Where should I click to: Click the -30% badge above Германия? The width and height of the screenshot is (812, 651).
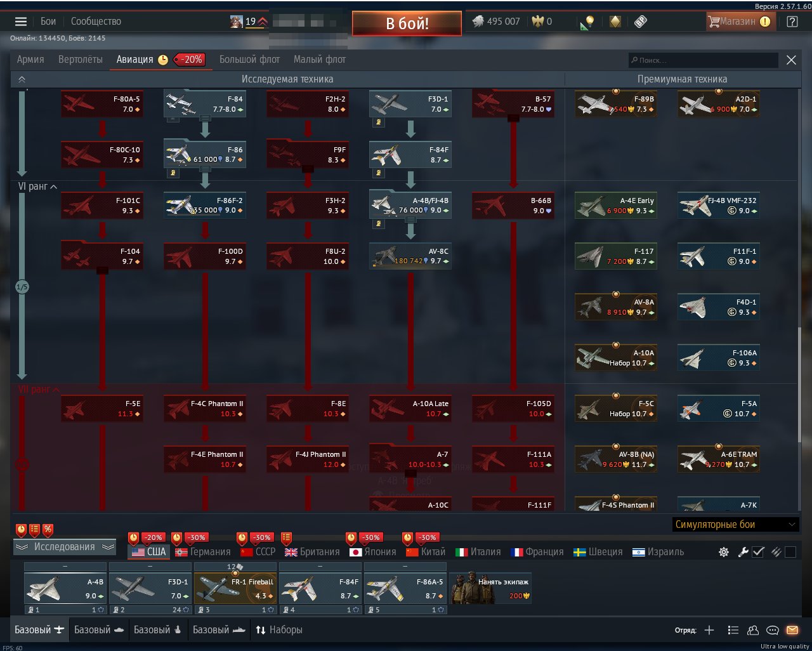(x=196, y=538)
